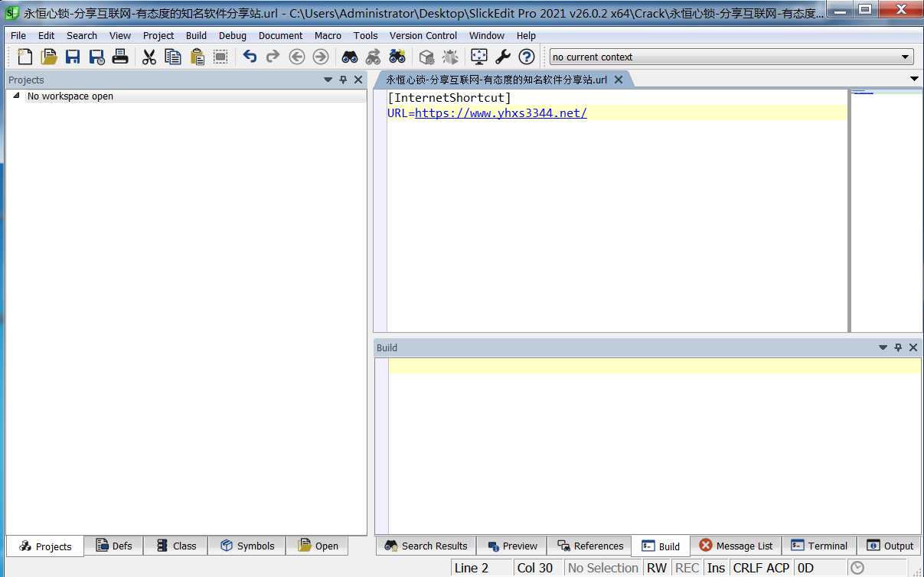The width and height of the screenshot is (924, 577).
Task: Close the Build panel
Action: [x=913, y=347]
